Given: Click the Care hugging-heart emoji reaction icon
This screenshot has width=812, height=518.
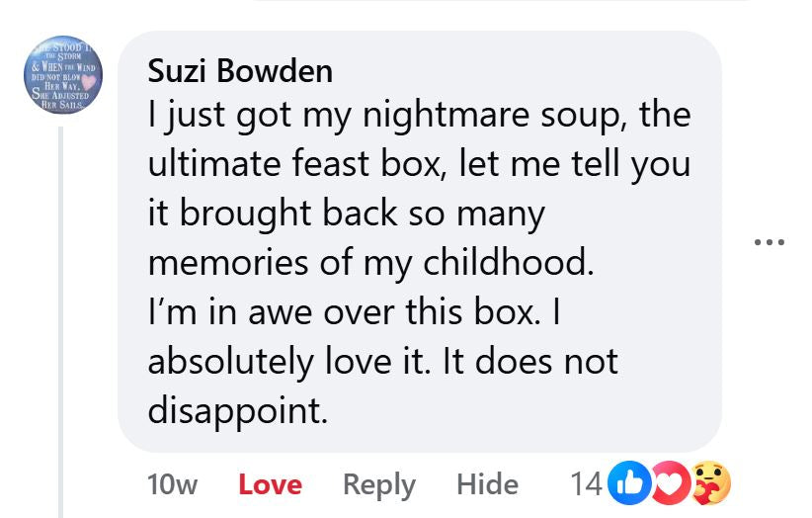Looking at the screenshot, I should pos(709,483).
